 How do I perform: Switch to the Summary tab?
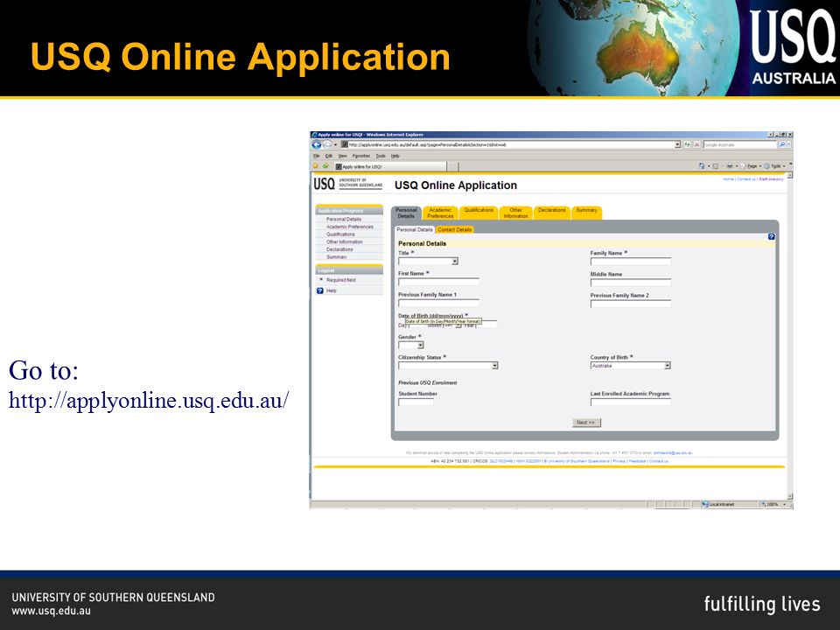[x=586, y=213]
